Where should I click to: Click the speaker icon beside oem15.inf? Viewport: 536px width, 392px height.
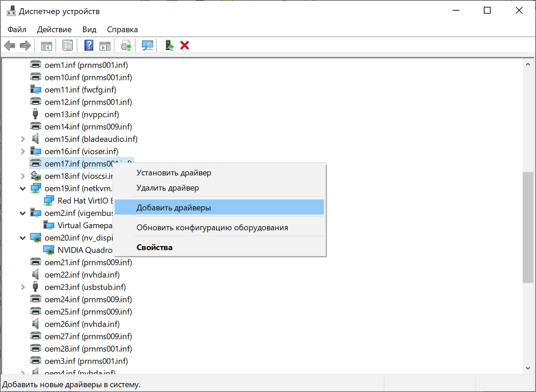tap(35, 139)
